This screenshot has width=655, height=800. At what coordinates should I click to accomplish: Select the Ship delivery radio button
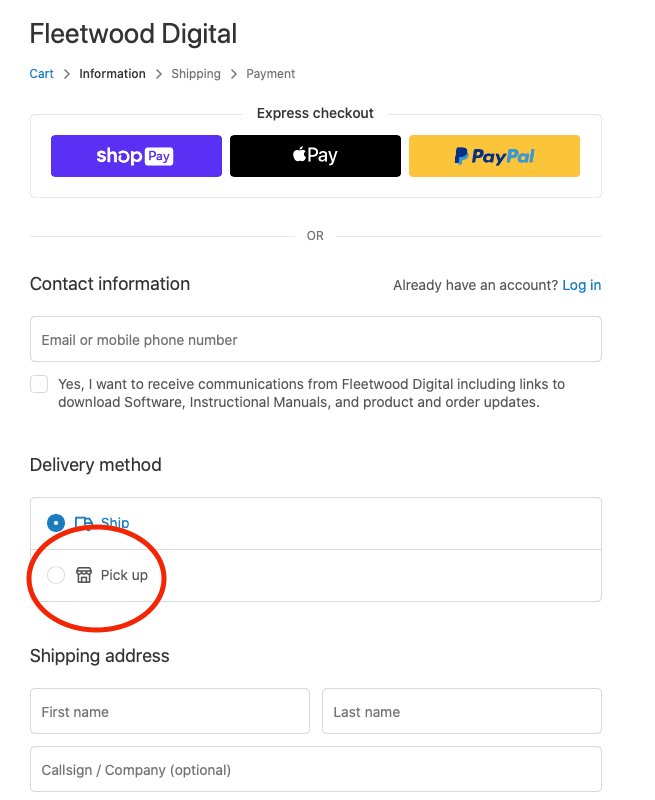56,523
